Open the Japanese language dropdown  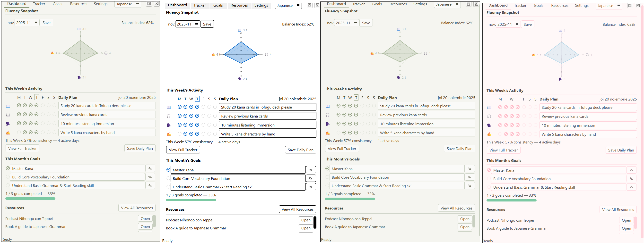(128, 4)
